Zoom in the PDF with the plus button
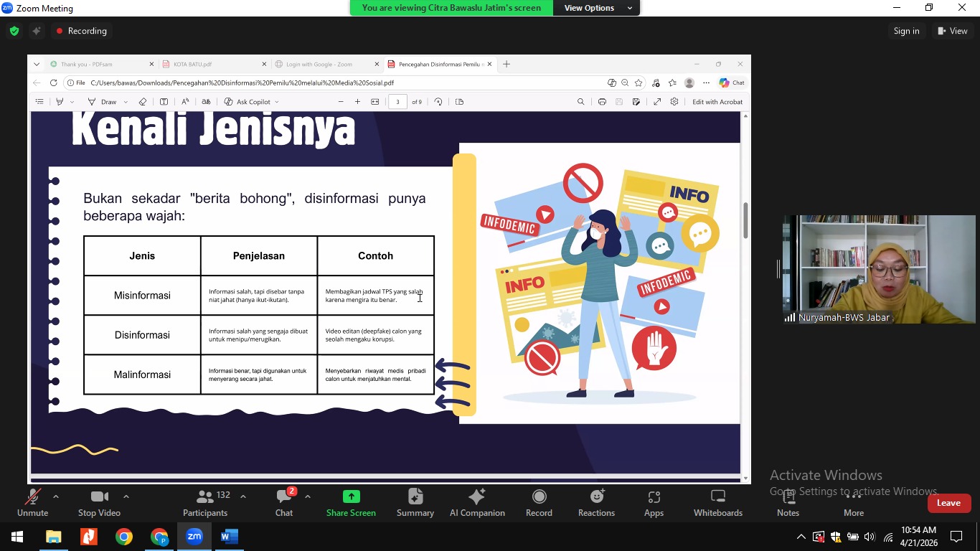The width and height of the screenshot is (980, 551). click(x=357, y=102)
